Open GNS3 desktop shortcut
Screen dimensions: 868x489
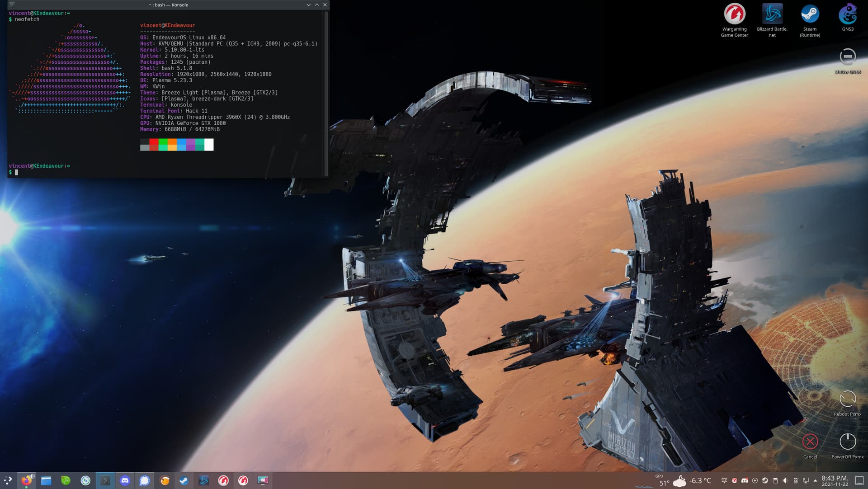[848, 17]
